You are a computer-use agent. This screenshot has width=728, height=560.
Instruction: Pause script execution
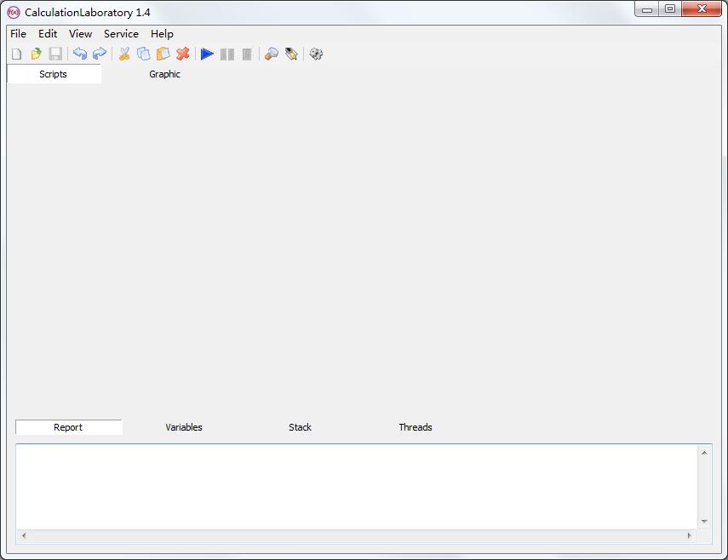[227, 54]
